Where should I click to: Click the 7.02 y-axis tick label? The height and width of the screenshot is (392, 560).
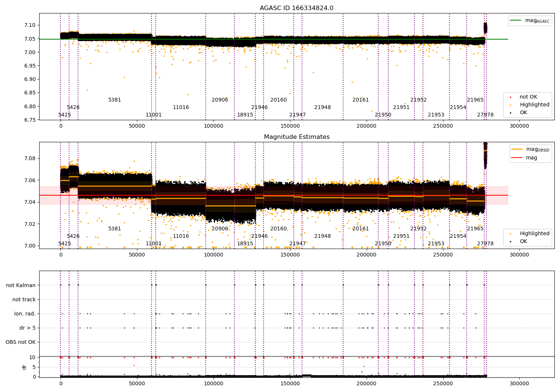click(x=30, y=224)
